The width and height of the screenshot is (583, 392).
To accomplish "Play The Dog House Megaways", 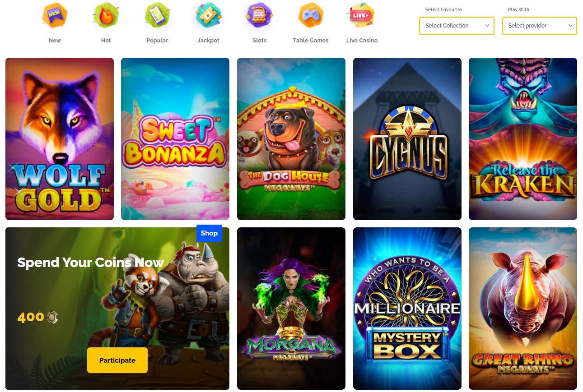I will coord(291,139).
